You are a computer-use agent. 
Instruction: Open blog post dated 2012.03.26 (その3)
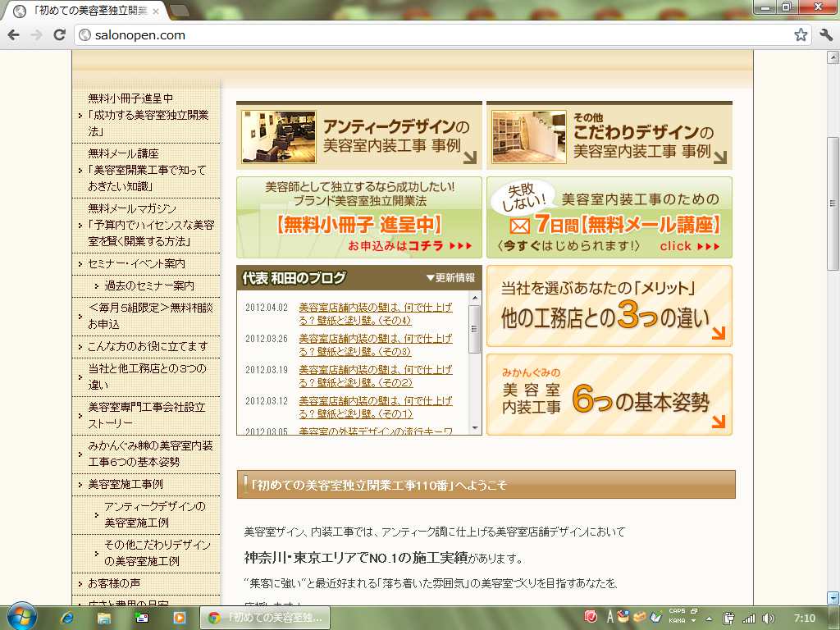pos(376,345)
